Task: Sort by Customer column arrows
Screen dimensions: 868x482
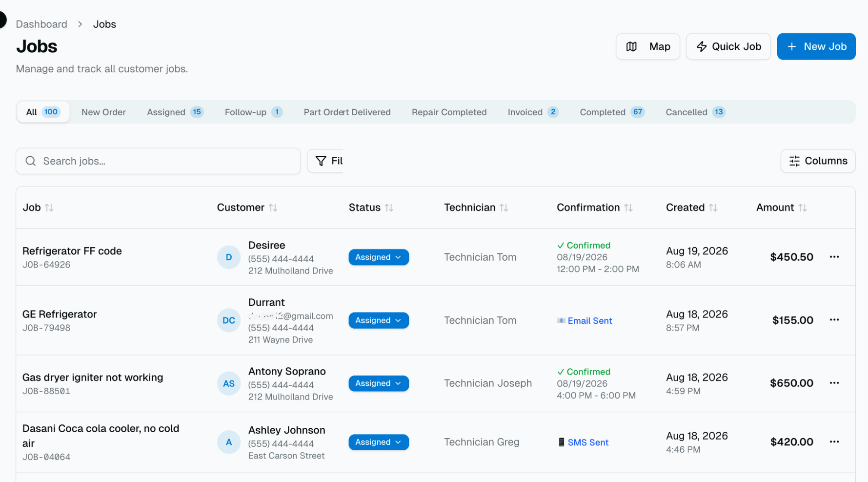Action: [x=273, y=208]
